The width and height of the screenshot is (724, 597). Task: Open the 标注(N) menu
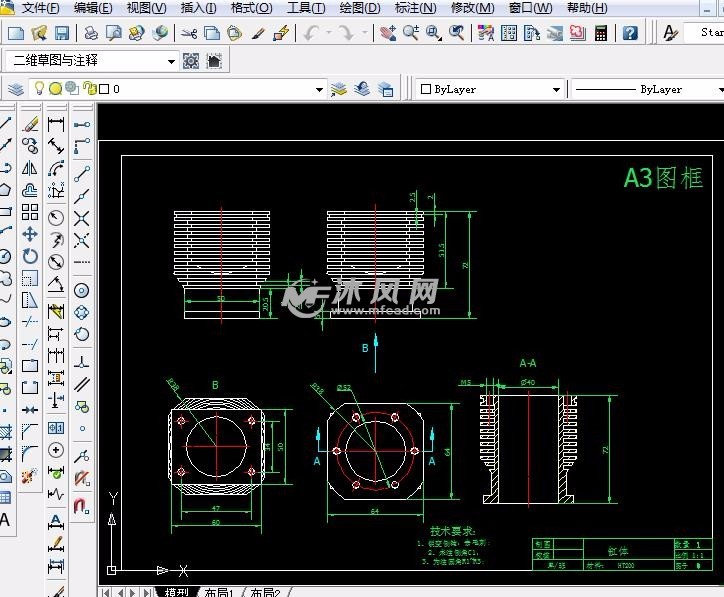click(x=415, y=8)
